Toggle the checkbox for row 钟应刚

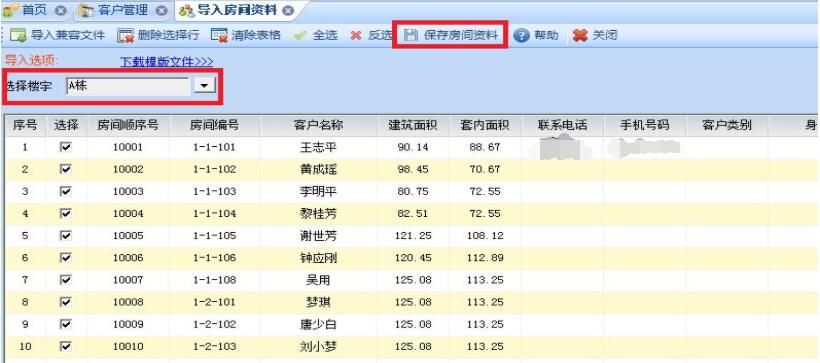click(66, 258)
